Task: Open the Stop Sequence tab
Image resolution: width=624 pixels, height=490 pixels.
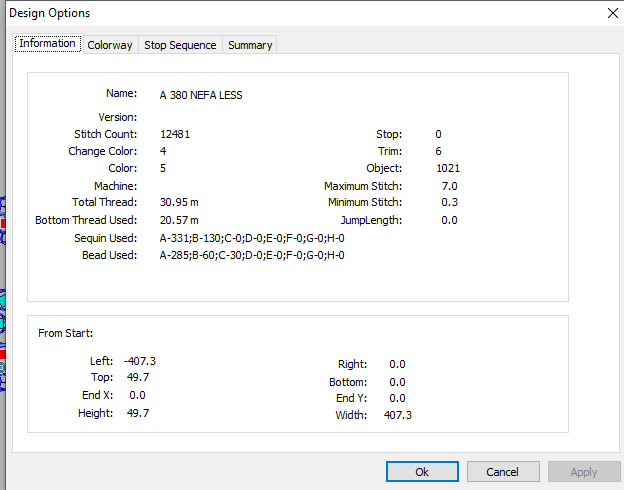Action: point(180,45)
